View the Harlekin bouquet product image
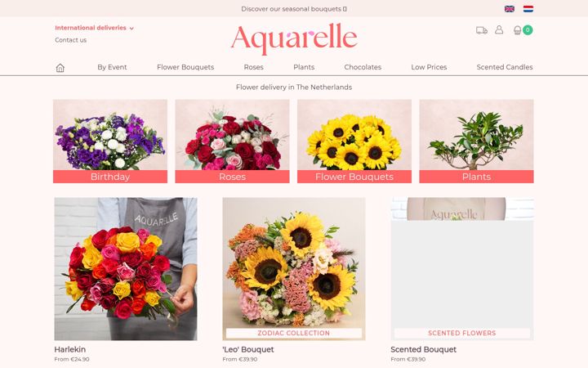This screenshot has width=588, height=368. tap(126, 269)
